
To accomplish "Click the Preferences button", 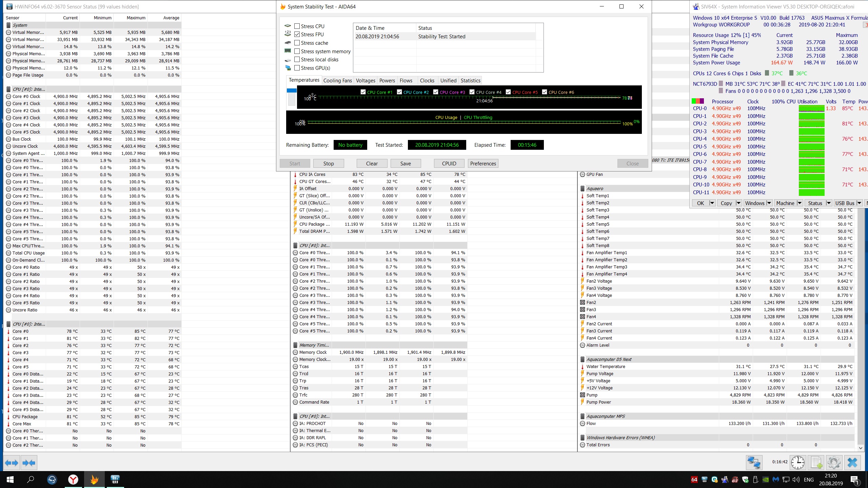I will (x=483, y=164).
